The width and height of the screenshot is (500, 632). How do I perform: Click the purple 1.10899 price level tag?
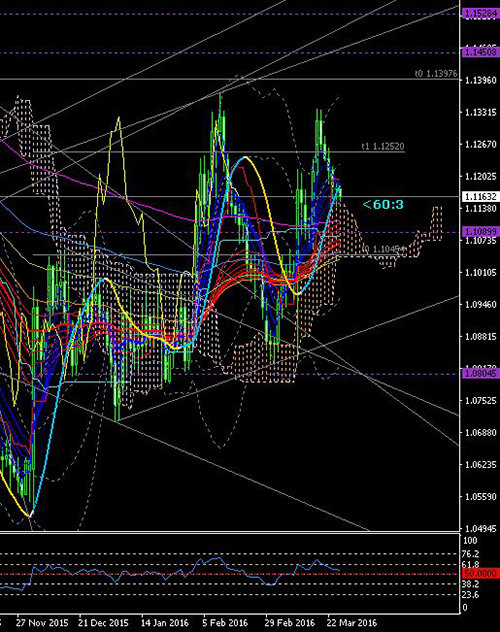pyautogui.click(x=481, y=232)
